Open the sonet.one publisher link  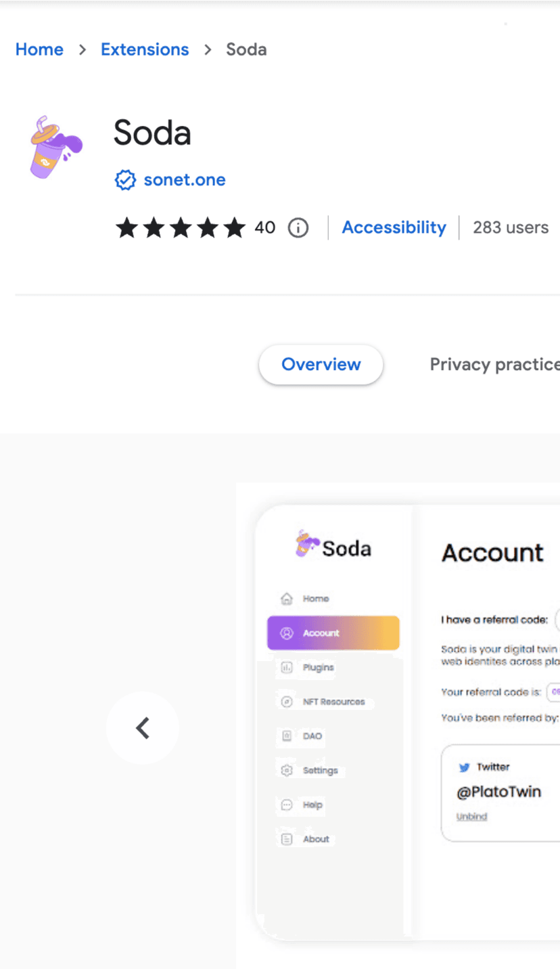click(x=185, y=180)
